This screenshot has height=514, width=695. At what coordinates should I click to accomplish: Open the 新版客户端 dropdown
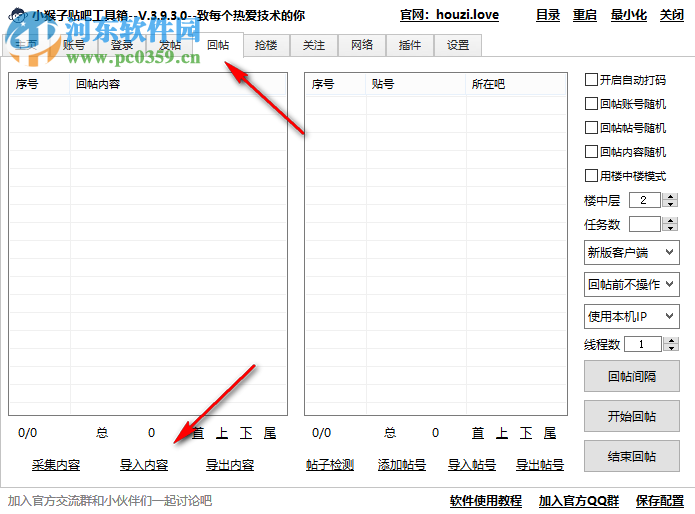(x=632, y=253)
